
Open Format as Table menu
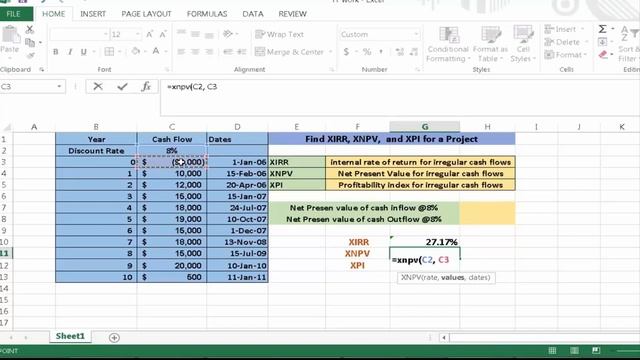pos(490,44)
